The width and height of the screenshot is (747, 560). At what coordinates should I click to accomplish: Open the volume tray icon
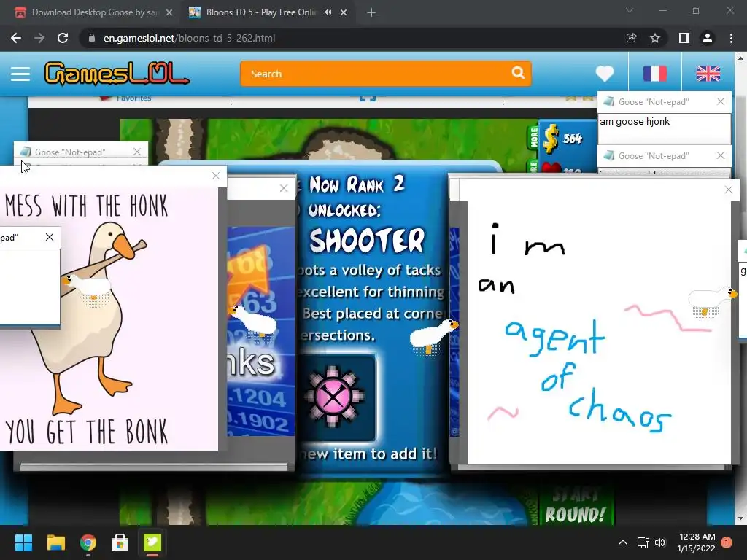(659, 542)
